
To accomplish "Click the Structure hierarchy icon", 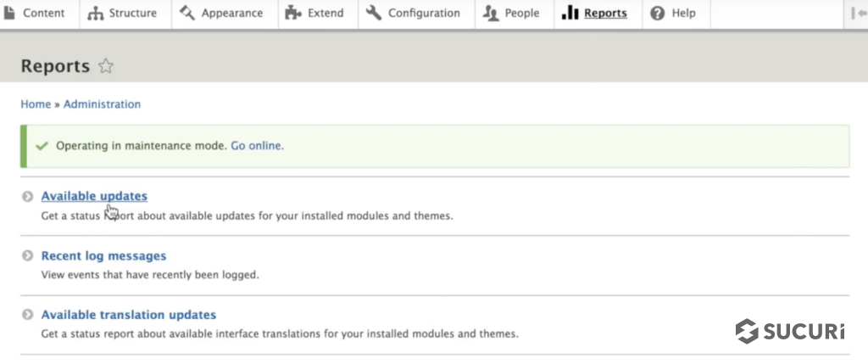I will [x=95, y=14].
